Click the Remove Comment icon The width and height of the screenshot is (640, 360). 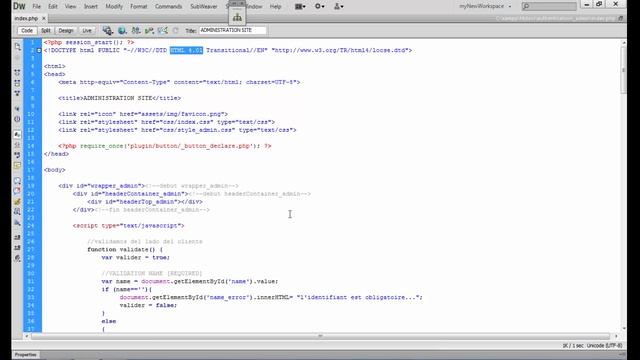(17, 191)
